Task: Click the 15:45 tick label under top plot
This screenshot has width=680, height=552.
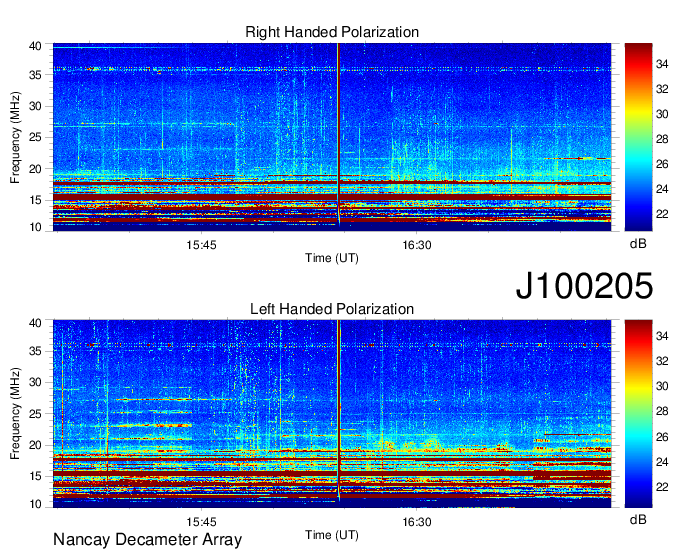Action: point(201,245)
